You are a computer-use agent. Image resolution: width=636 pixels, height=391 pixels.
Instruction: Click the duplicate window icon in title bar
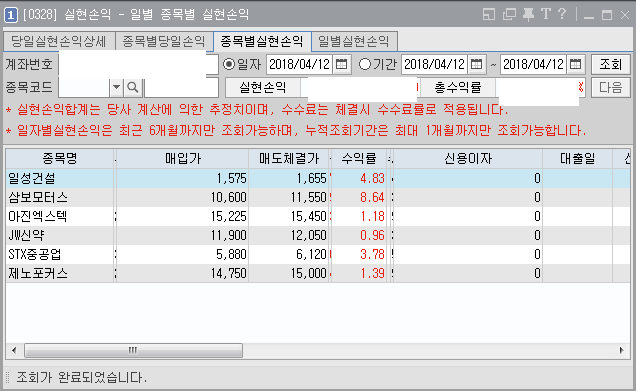tap(509, 15)
